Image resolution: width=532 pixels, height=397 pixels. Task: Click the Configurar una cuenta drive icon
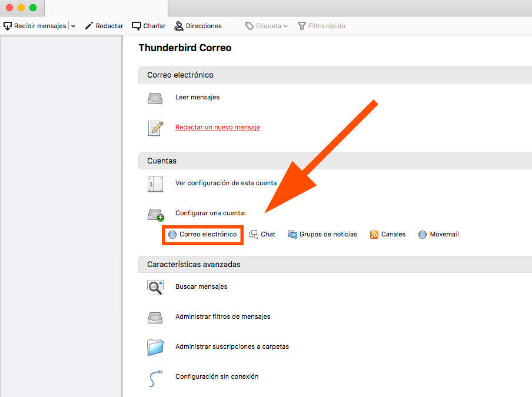(155, 214)
